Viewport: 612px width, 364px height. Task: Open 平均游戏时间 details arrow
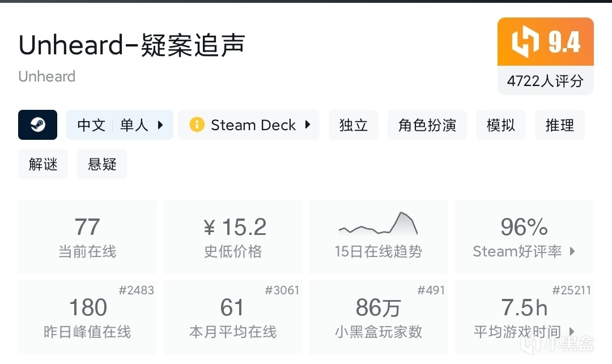point(572,332)
